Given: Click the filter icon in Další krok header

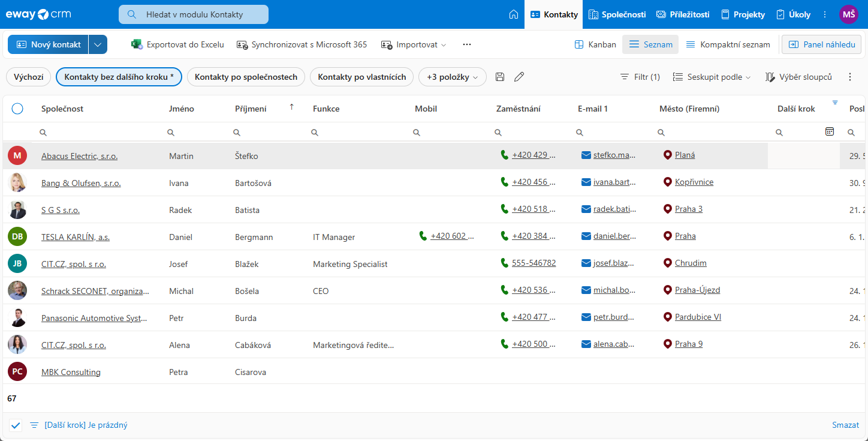Looking at the screenshot, I should [835, 103].
